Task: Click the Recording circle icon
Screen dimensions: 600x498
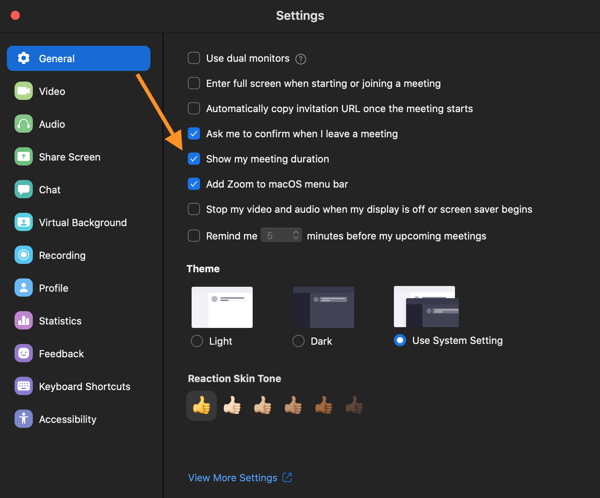Action: click(x=24, y=255)
